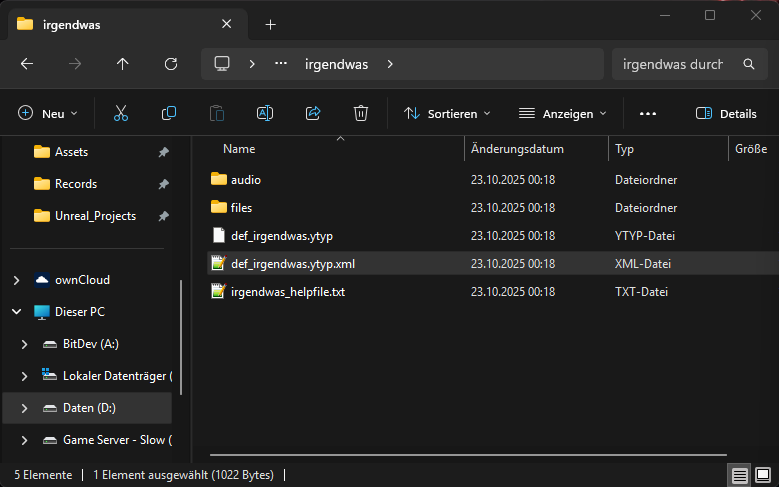Open the more options ellipsis menu
This screenshot has height=487, width=779.
tap(648, 113)
